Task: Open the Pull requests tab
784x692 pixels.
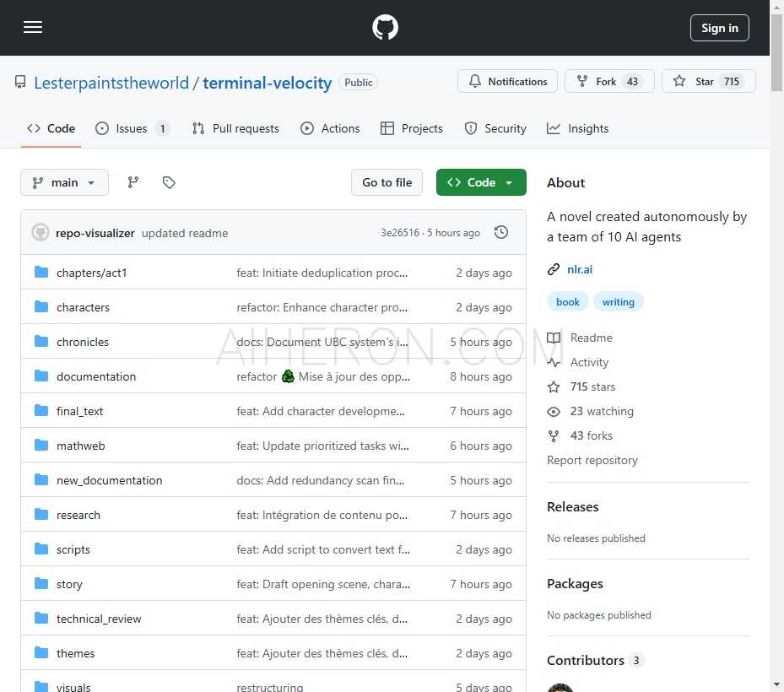Action: (x=235, y=128)
